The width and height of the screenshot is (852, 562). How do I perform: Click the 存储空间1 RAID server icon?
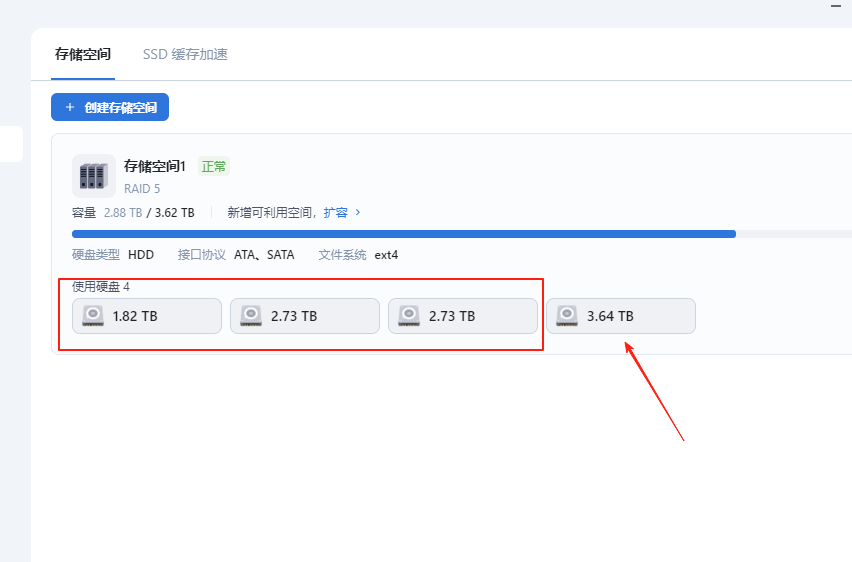coord(93,176)
